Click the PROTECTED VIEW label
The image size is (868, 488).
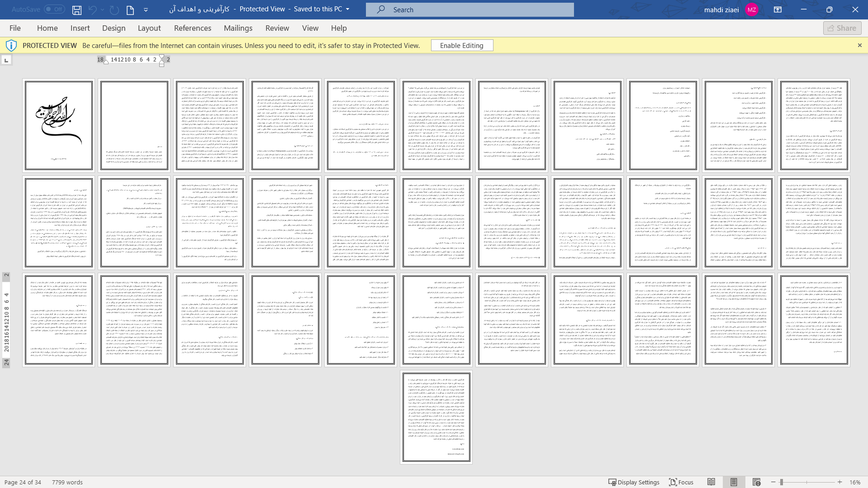[x=50, y=45]
